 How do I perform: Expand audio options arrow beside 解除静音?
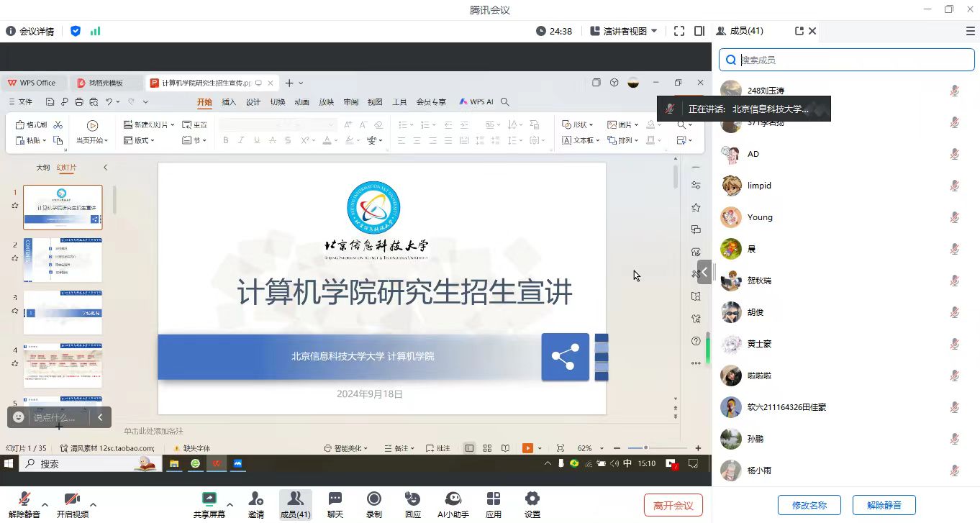pyautogui.click(x=45, y=504)
